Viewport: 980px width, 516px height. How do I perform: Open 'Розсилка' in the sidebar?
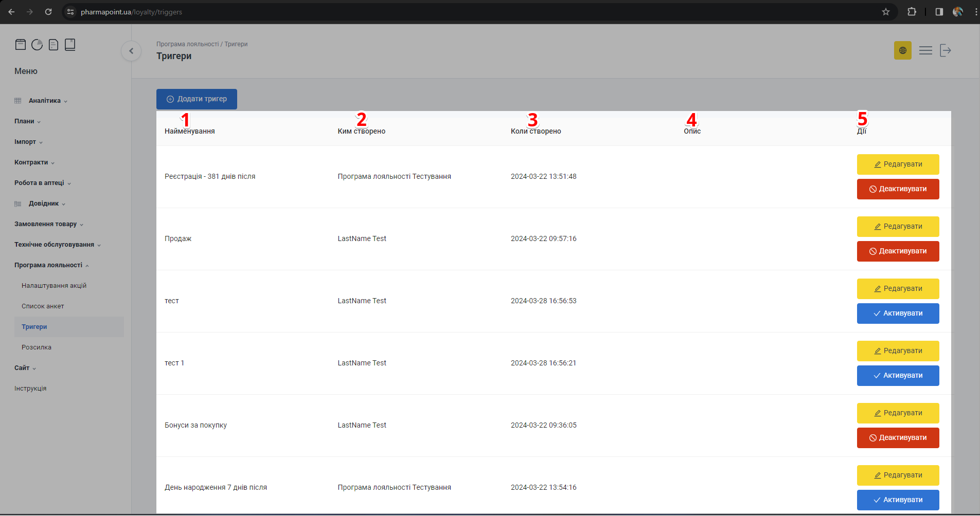pyautogui.click(x=37, y=347)
